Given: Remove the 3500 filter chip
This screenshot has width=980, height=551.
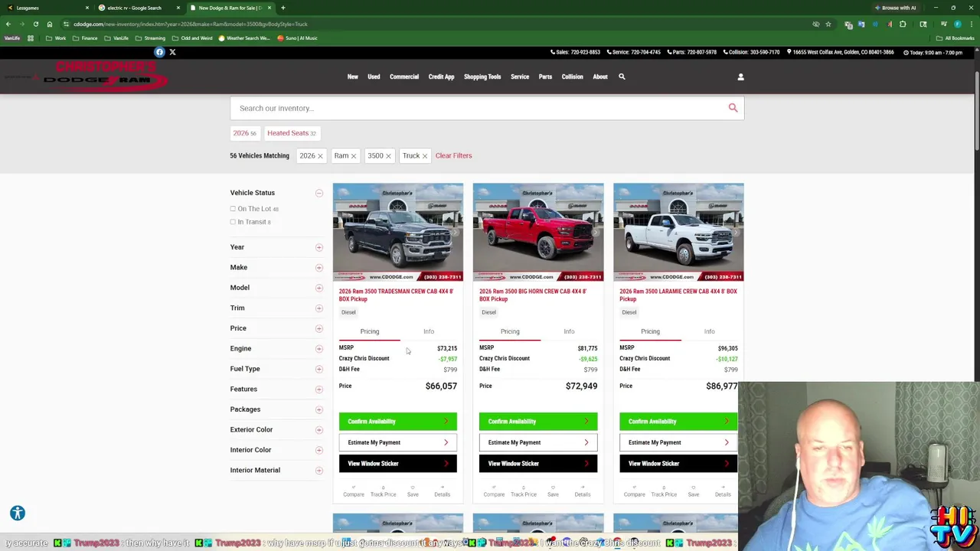Looking at the screenshot, I should click(x=388, y=156).
